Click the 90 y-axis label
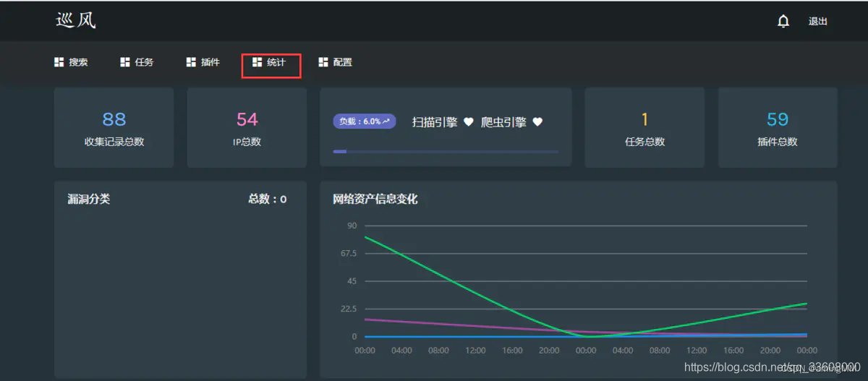Image resolution: width=868 pixels, height=381 pixels. pos(352,226)
